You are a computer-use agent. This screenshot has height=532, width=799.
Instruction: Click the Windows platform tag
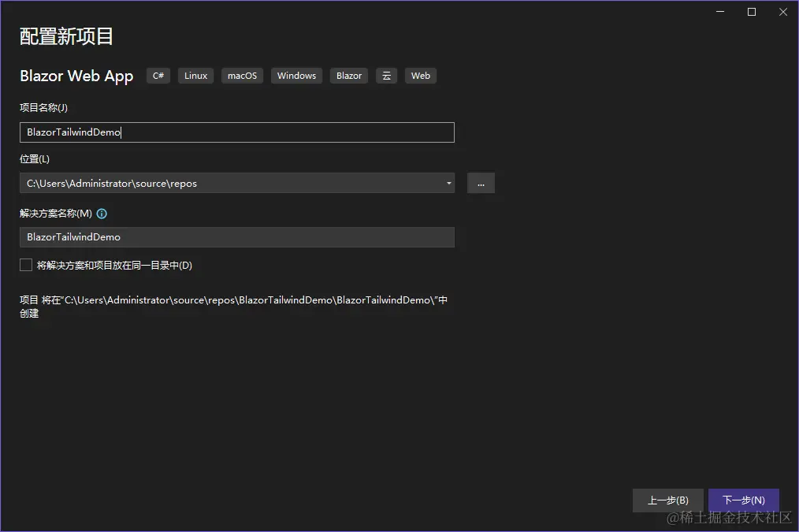tap(296, 76)
